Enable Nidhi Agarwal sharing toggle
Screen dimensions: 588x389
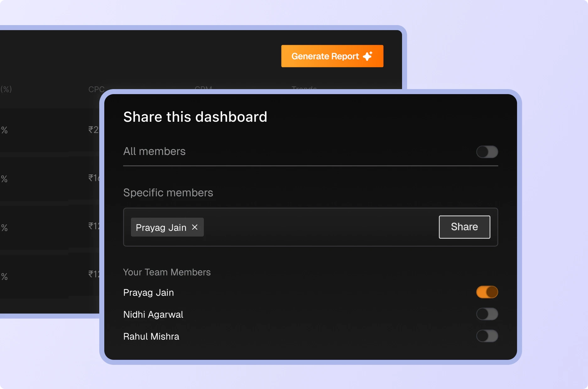coord(487,314)
